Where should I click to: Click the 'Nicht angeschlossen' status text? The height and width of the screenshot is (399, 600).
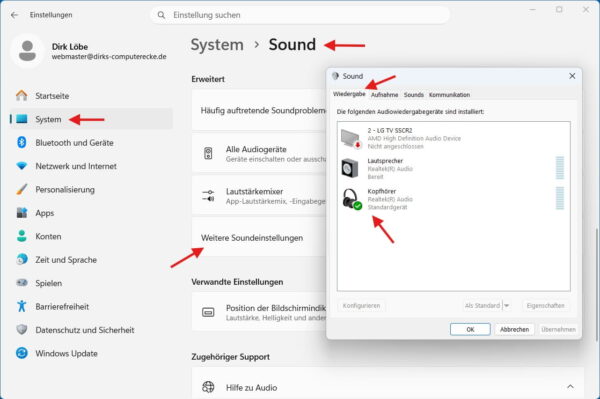tap(395, 147)
